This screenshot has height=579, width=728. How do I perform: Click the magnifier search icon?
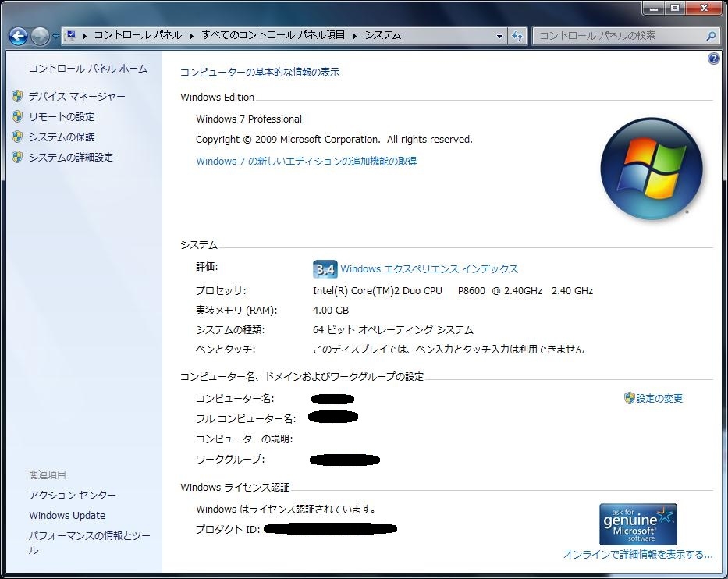(x=711, y=36)
